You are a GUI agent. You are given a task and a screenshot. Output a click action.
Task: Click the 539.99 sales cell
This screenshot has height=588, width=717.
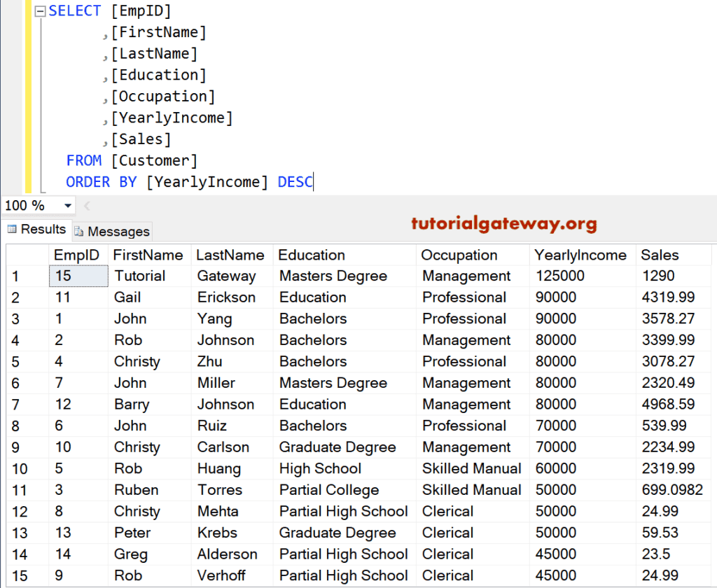[x=673, y=426]
